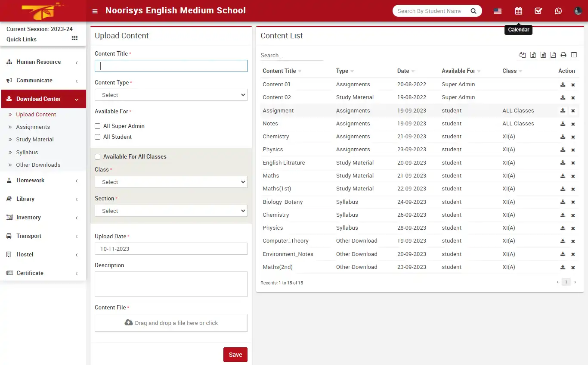Viewport: 588px width, 365px height.
Task: Open the column visibility options
Action: pyautogui.click(x=574, y=55)
